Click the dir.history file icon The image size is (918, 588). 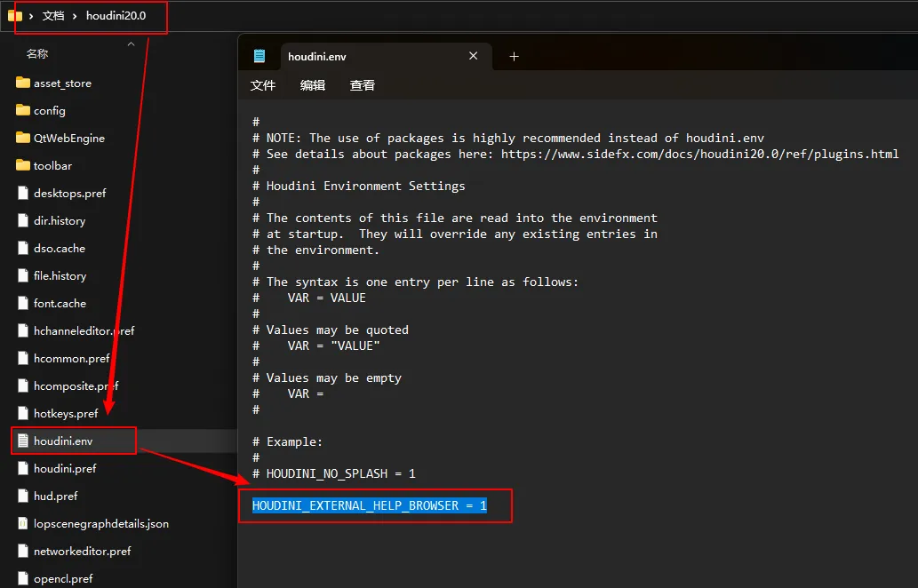[23, 220]
